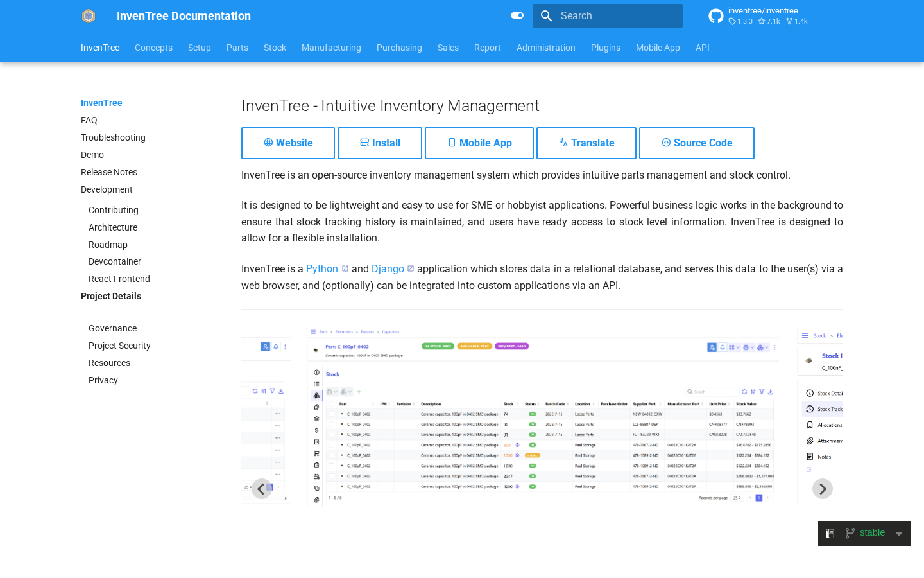The image size is (924, 578).
Task: Click the Source Code button
Action: 697,143
